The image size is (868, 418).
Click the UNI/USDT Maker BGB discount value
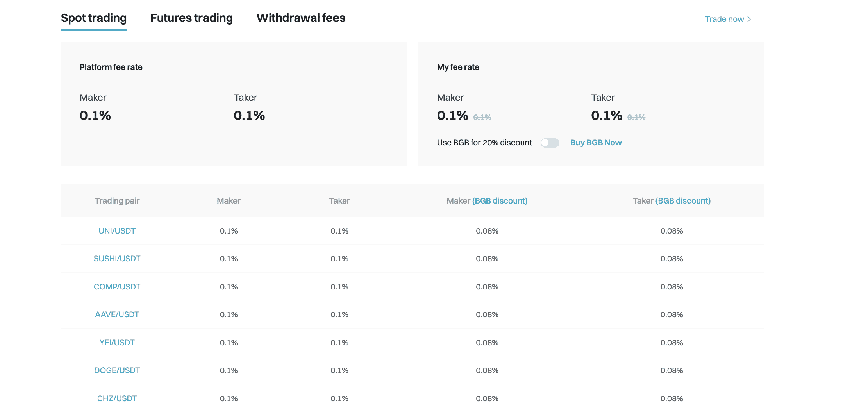(x=487, y=231)
